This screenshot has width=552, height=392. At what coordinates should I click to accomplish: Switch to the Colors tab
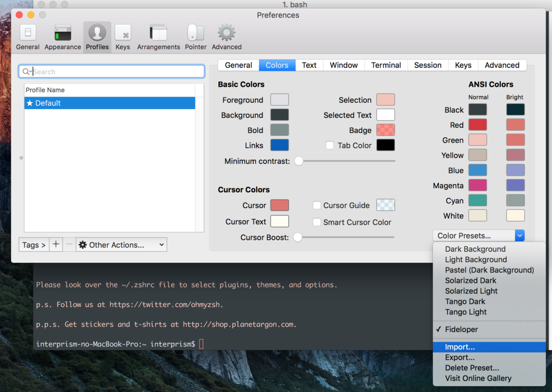point(277,65)
